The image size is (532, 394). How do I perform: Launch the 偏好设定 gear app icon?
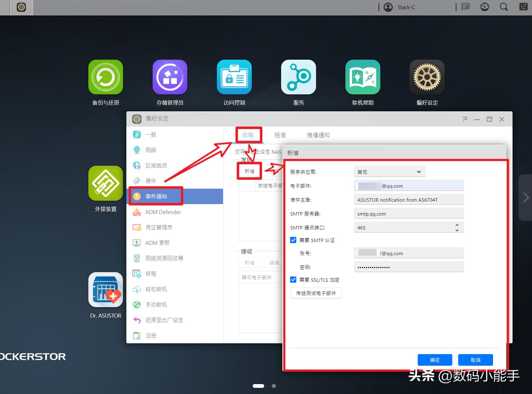click(x=427, y=77)
